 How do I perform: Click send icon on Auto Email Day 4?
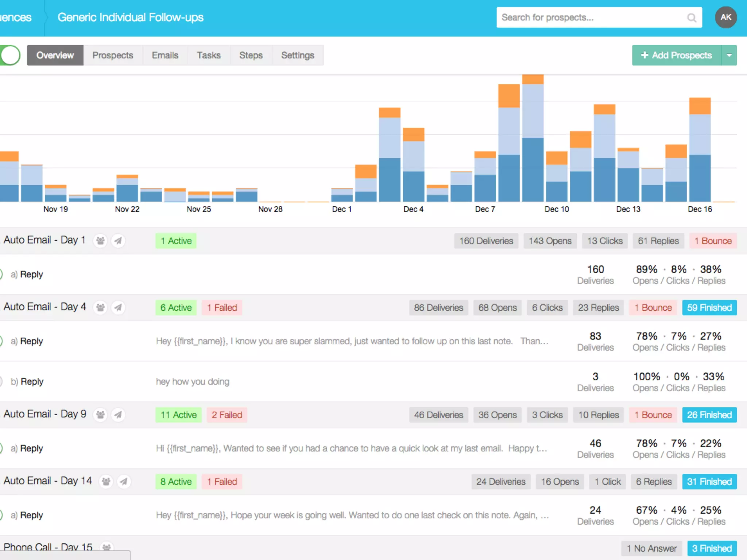[118, 307]
